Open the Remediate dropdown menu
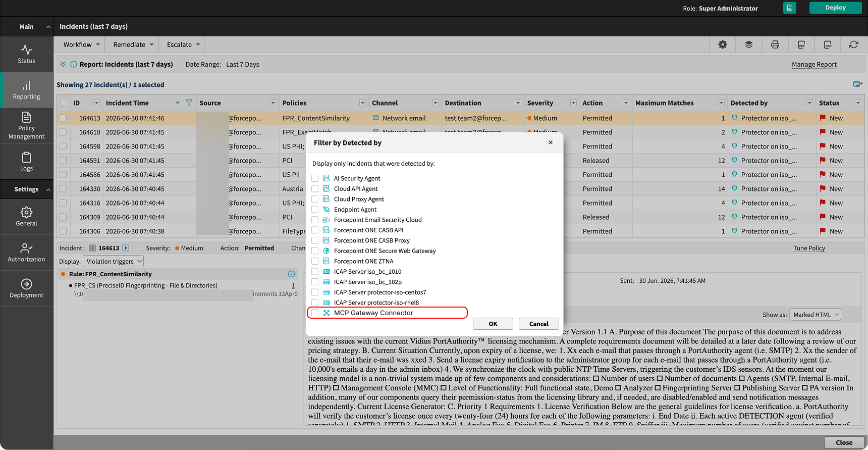 (x=133, y=44)
